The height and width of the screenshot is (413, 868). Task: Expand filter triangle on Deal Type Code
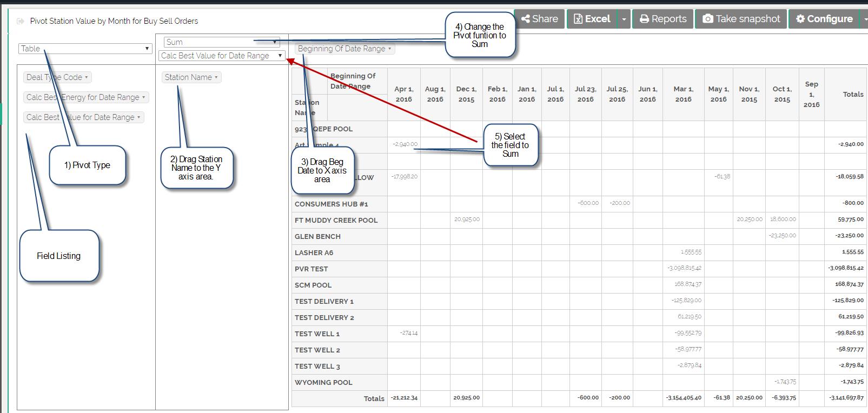(x=86, y=77)
